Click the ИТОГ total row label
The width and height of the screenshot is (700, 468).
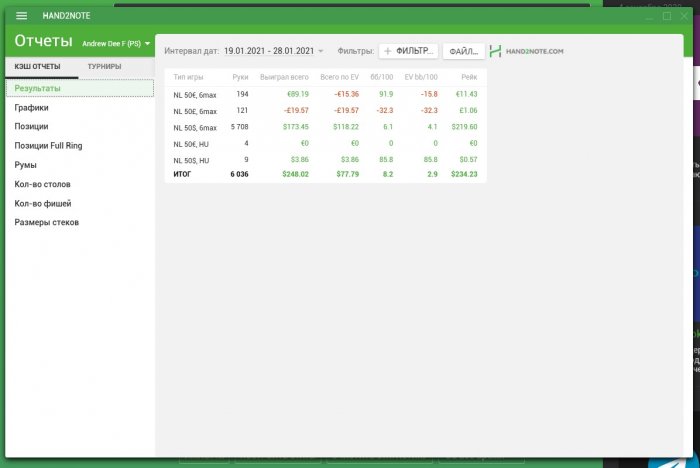[182, 174]
